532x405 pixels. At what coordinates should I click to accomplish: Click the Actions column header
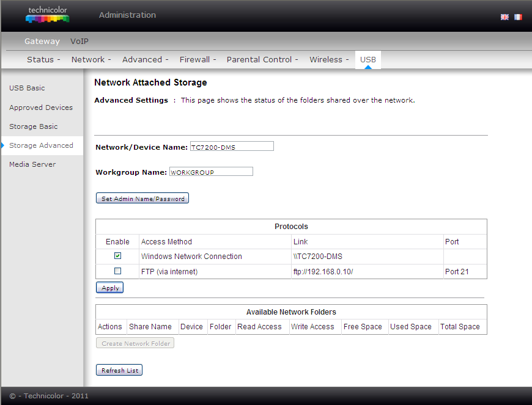tap(110, 327)
